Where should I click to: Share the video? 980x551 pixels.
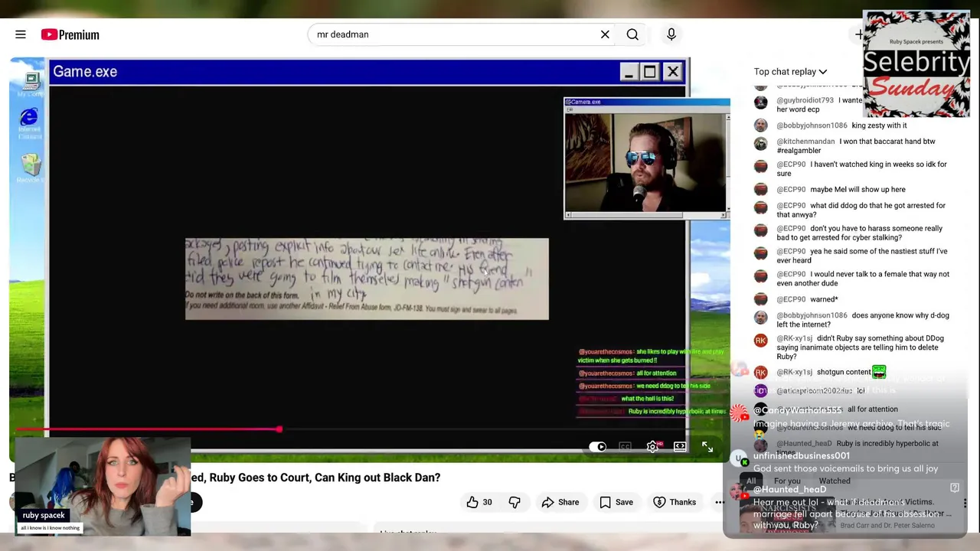coord(560,502)
